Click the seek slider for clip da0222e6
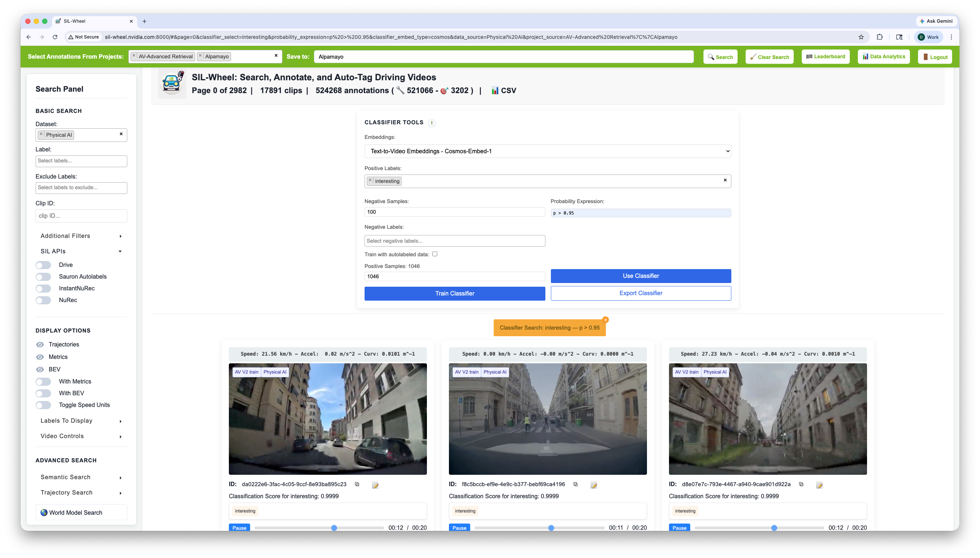The height and width of the screenshot is (558, 980). click(319, 528)
